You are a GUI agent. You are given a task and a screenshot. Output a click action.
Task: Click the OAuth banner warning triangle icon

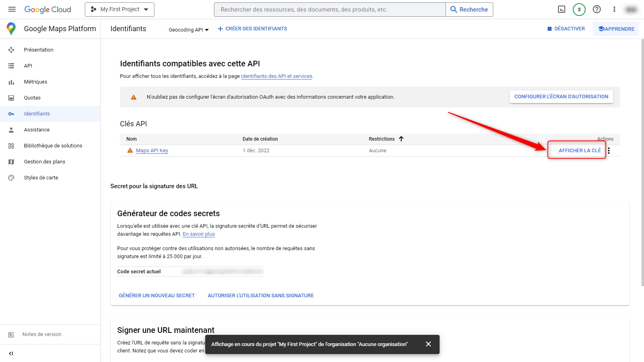pos(134,97)
